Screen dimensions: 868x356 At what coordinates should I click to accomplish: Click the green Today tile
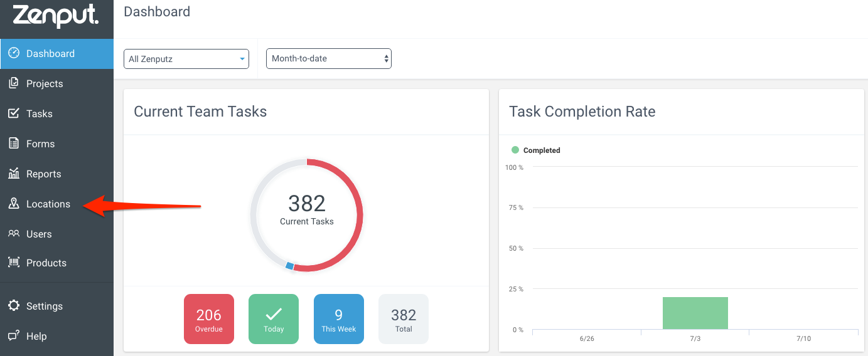coord(274,319)
